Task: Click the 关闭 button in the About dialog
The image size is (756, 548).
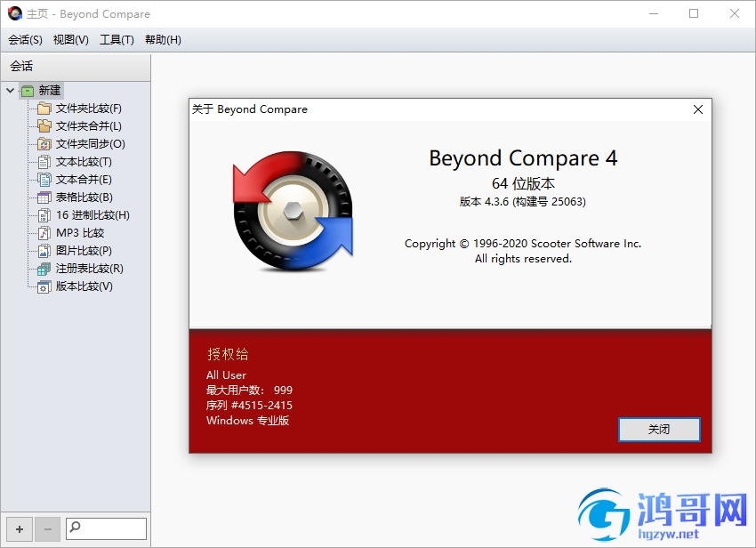Action: coord(659,430)
